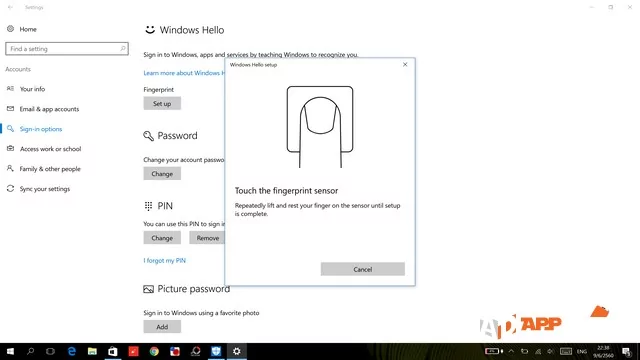This screenshot has height=360, width=640.
Task: Open Your info page
Action: (32, 89)
